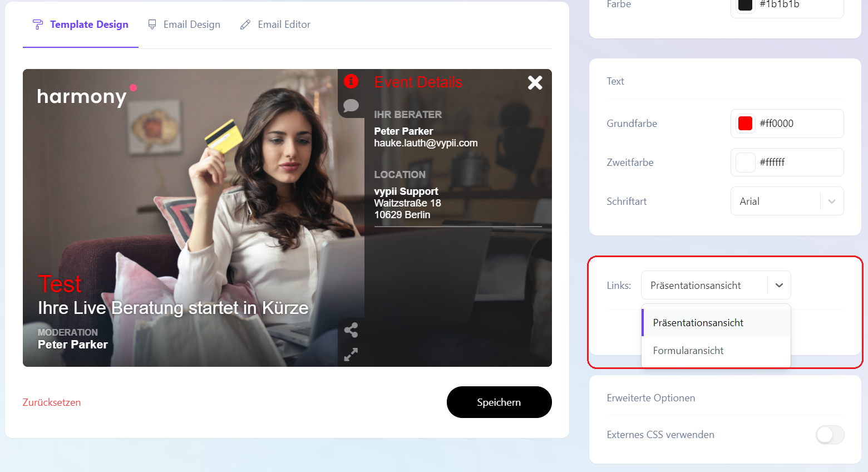Click the Event Details heading

pyautogui.click(x=418, y=82)
